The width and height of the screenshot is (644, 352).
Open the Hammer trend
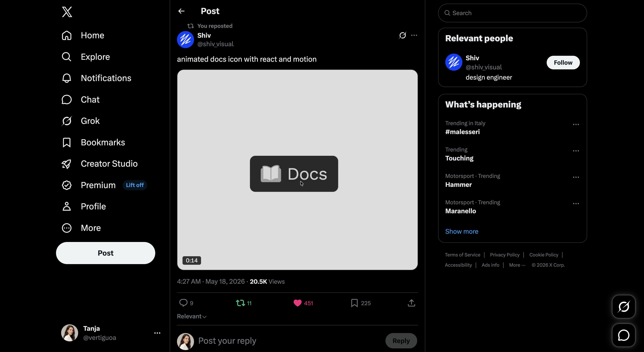click(x=459, y=185)
